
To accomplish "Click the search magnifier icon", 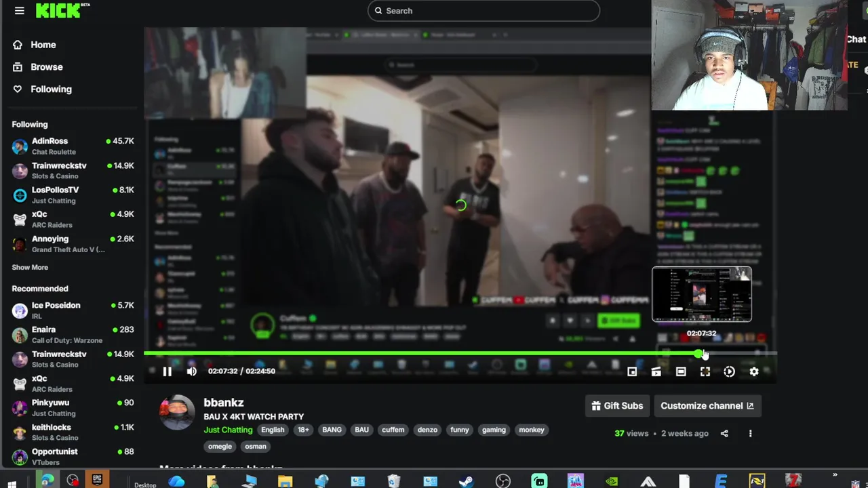I will click(x=378, y=11).
